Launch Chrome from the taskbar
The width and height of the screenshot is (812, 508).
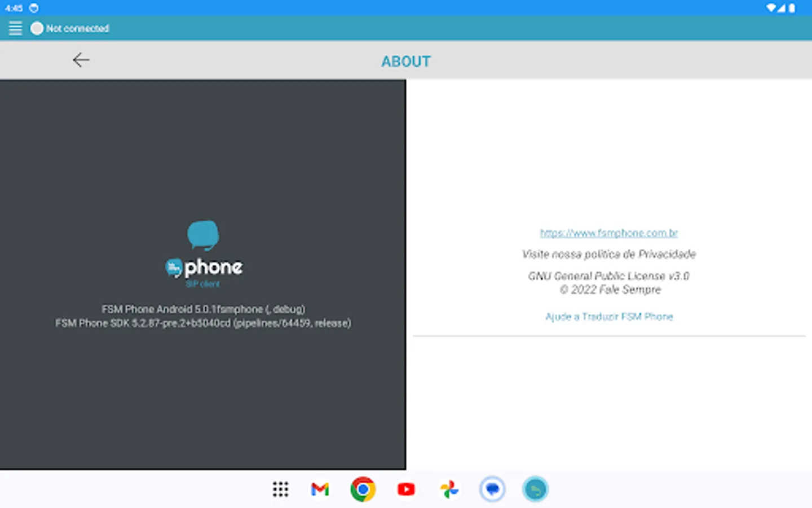363,489
